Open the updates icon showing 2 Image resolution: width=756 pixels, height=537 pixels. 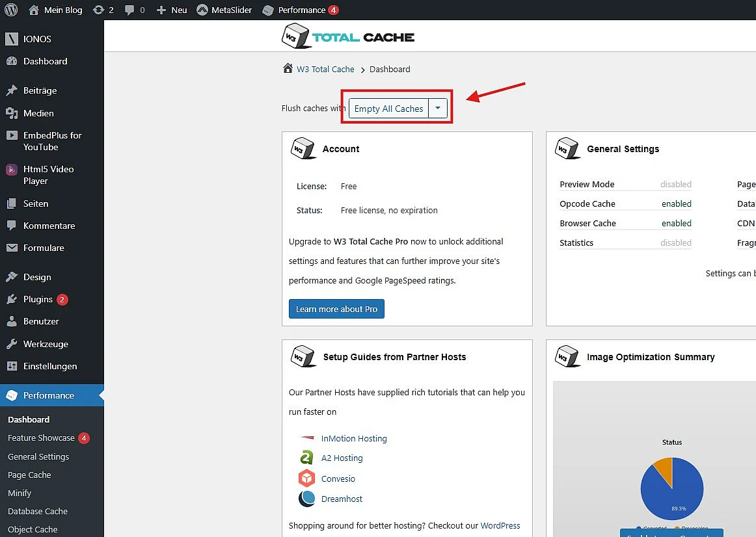pos(98,10)
